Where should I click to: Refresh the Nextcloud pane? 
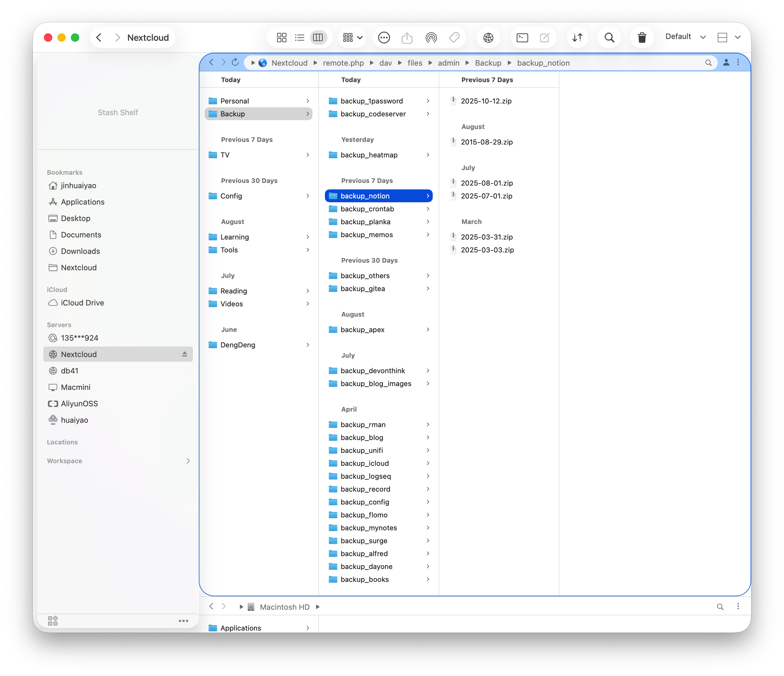tap(235, 62)
